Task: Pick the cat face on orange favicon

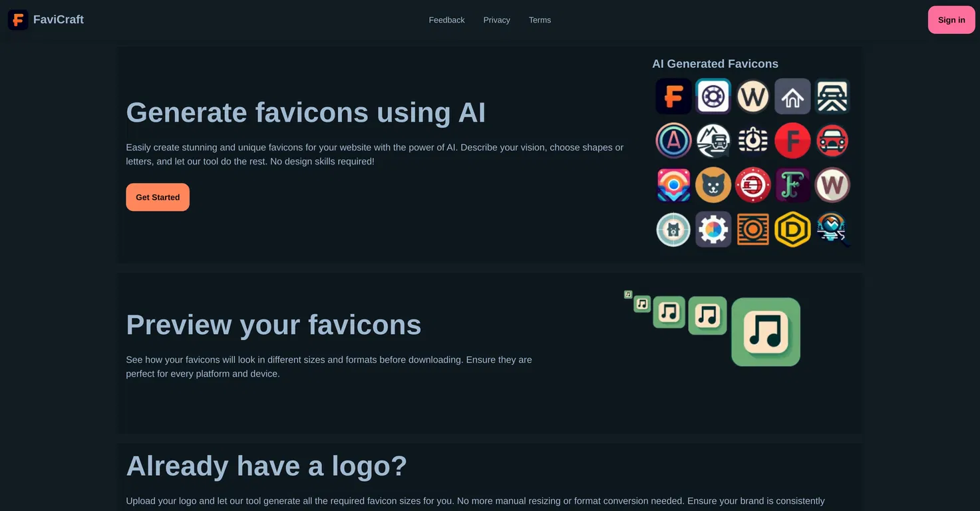Action: pos(713,185)
